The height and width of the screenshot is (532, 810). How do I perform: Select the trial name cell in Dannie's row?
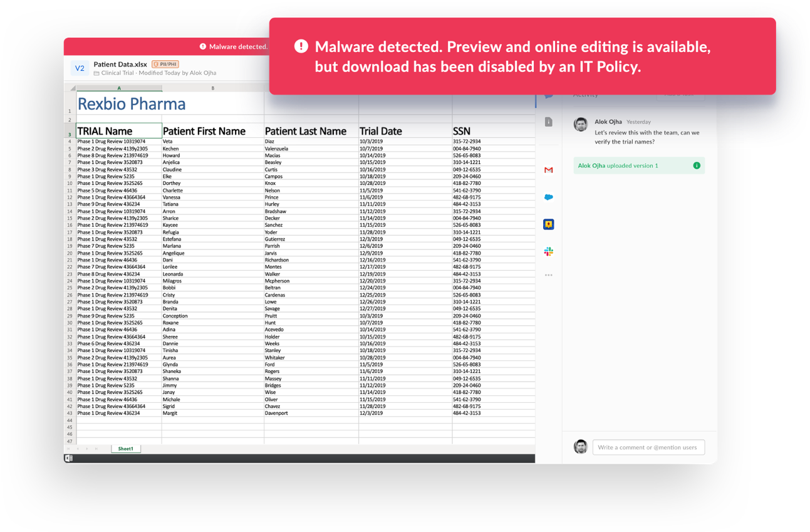click(119, 343)
